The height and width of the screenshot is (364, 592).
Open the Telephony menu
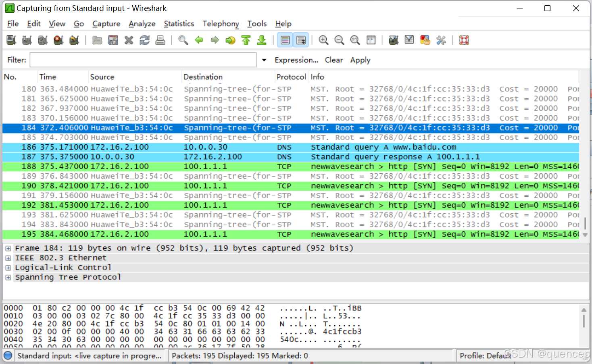click(221, 24)
